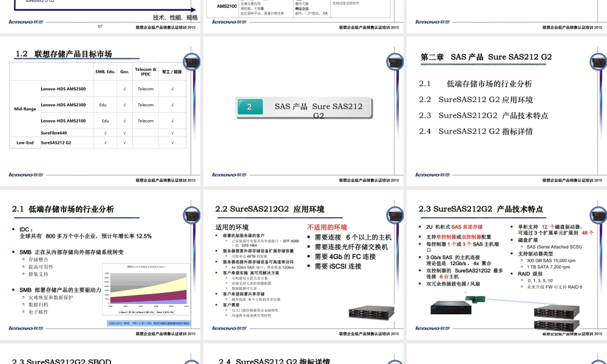Click the sub-bullet 电子邮件
The height and width of the screenshot is (364, 607).
coord(38,312)
